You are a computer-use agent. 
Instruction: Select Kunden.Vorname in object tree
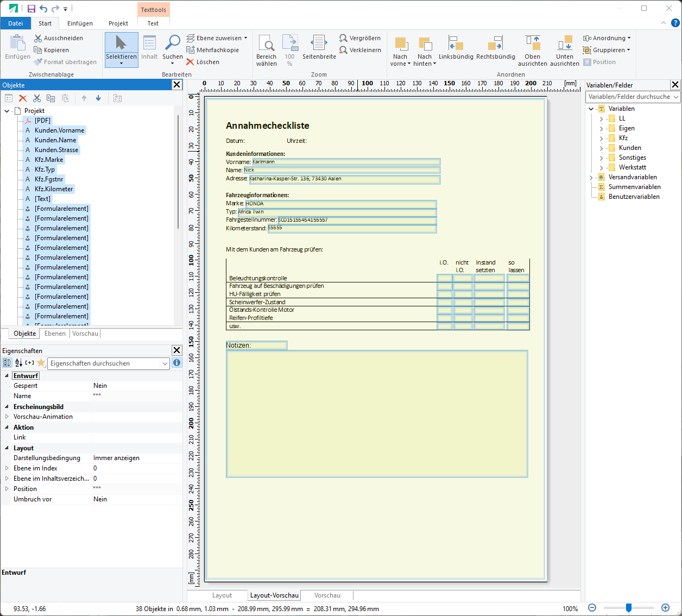pos(59,130)
